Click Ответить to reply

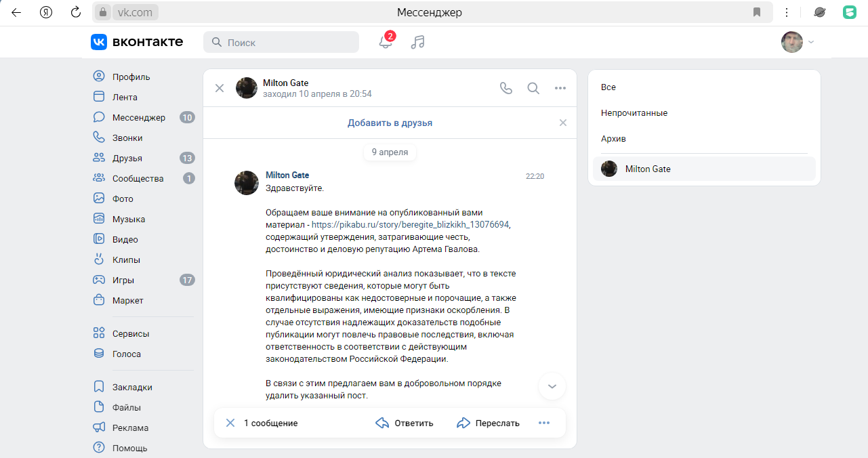tap(405, 423)
